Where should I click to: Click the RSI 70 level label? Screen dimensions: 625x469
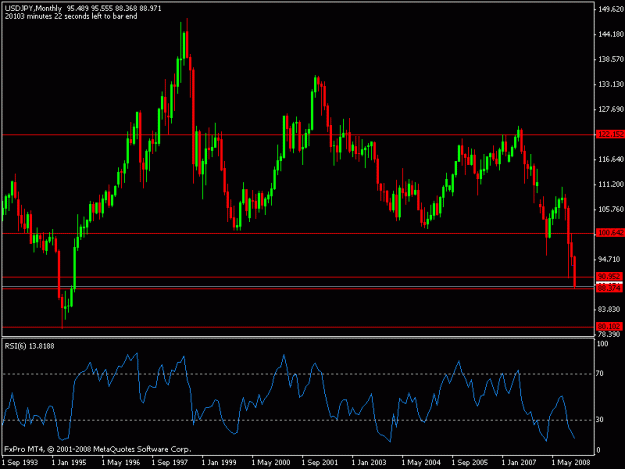tap(600, 373)
